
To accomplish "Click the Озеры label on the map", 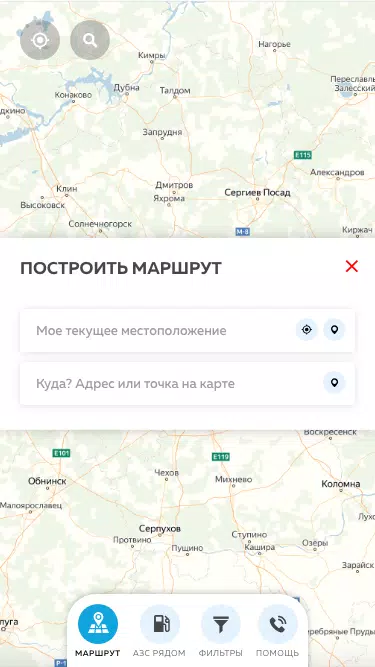I will tap(315, 543).
